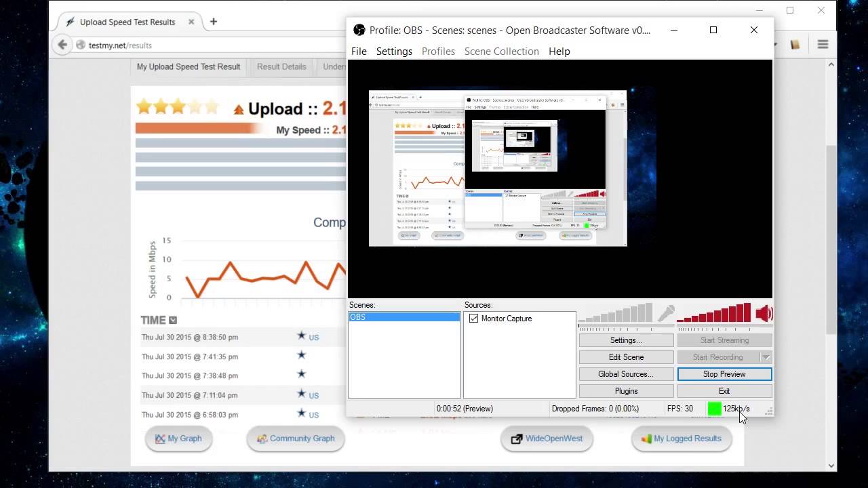
Task: Click the 'Thu Jul 30 2015 @ 7:41:35 pm' entry
Action: [190, 357]
